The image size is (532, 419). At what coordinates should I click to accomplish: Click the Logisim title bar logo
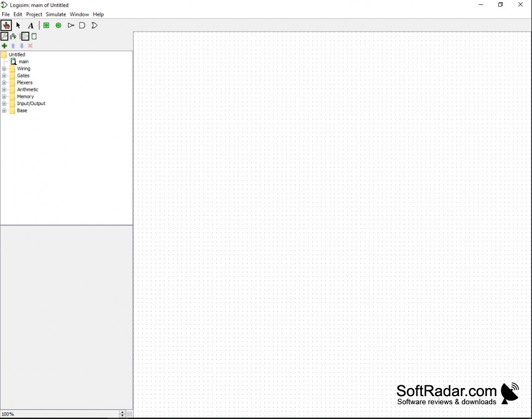4,5
